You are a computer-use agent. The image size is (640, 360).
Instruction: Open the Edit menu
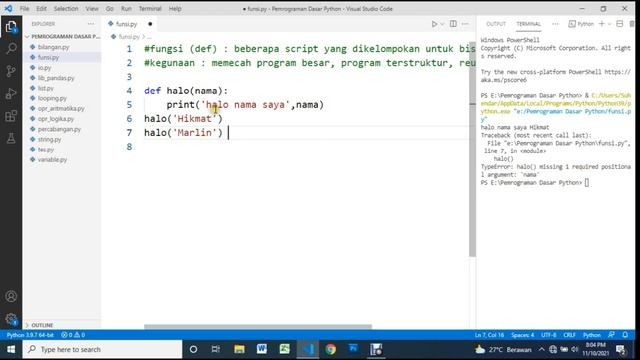click(x=41, y=9)
